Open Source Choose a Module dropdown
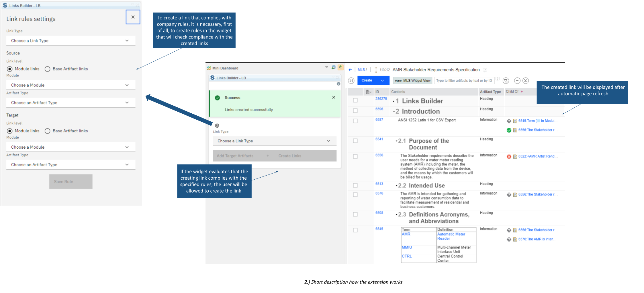 click(71, 85)
